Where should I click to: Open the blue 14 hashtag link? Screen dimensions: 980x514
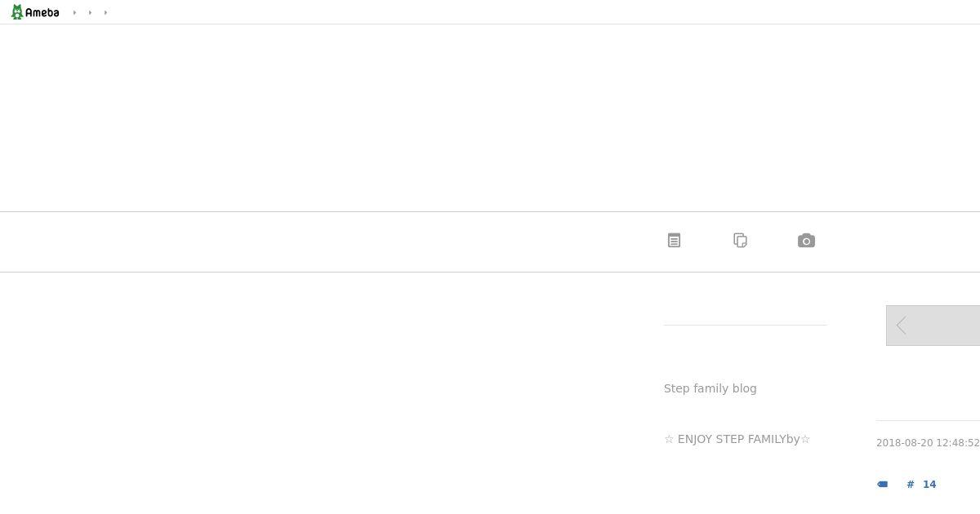[x=929, y=485]
